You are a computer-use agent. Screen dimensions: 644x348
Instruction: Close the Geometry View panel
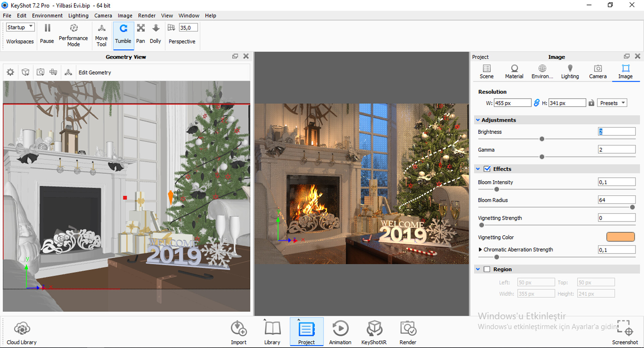click(246, 56)
